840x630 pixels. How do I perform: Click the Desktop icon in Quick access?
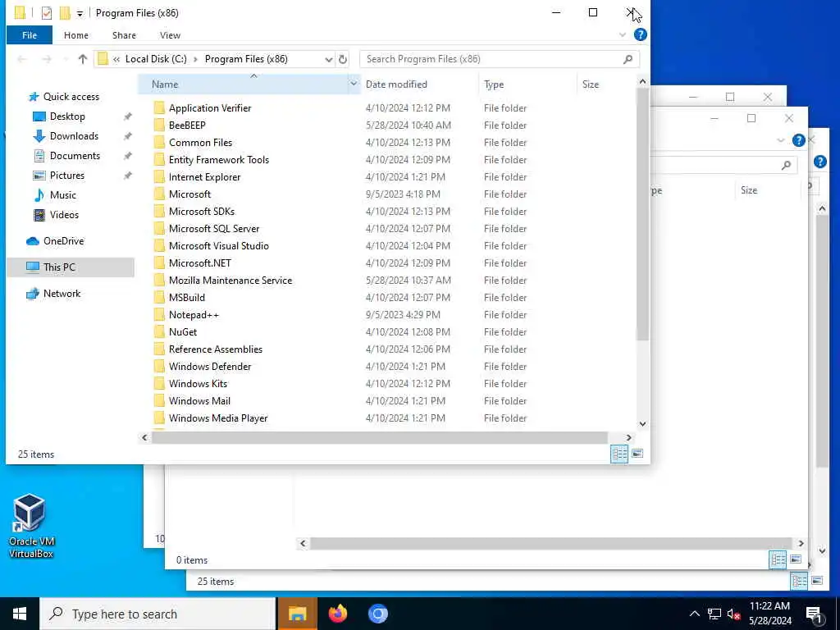pyautogui.click(x=39, y=116)
